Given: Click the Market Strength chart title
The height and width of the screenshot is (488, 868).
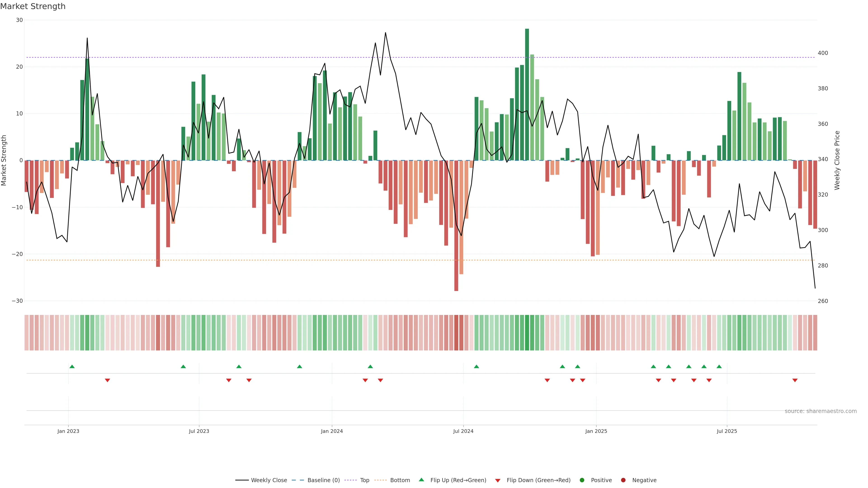Looking at the screenshot, I should [x=33, y=6].
